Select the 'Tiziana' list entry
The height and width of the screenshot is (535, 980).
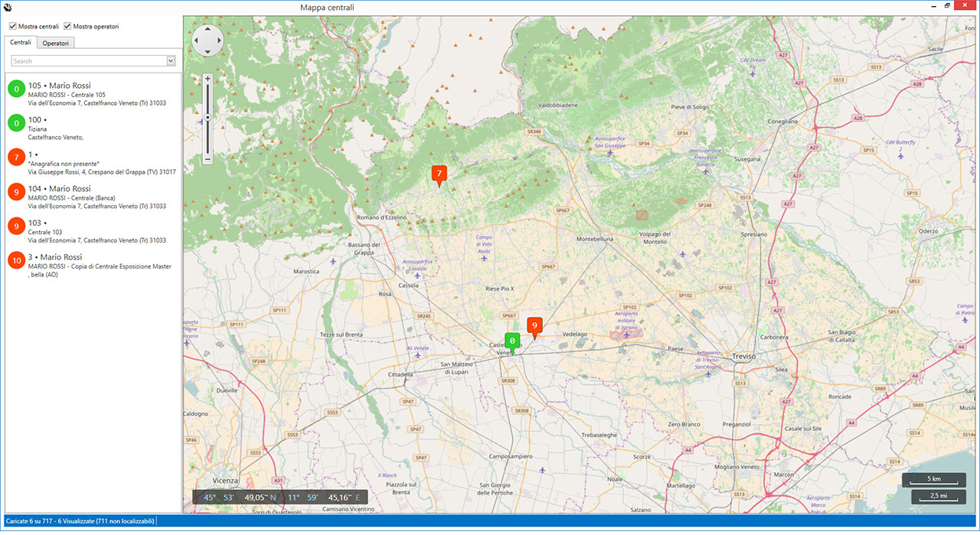pos(93,129)
